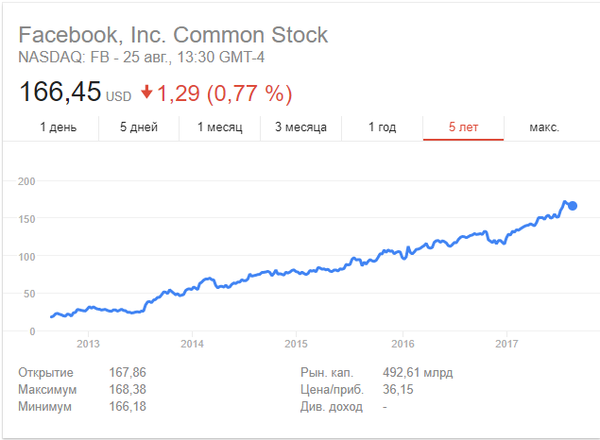600x440 pixels.
Task: Click the red down arrow price change icon
Action: point(146,93)
